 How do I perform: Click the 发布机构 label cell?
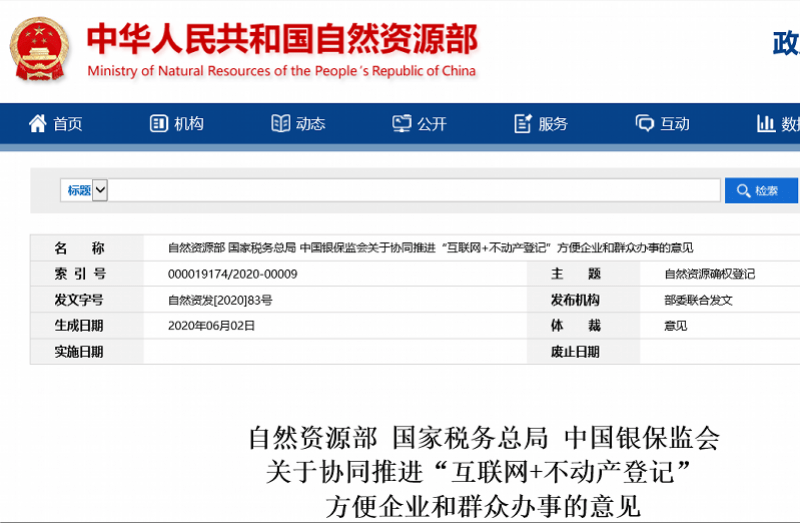pos(583,300)
